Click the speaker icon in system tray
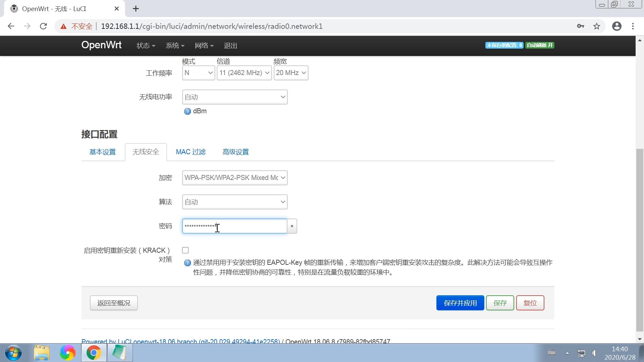644x362 pixels. click(594, 353)
